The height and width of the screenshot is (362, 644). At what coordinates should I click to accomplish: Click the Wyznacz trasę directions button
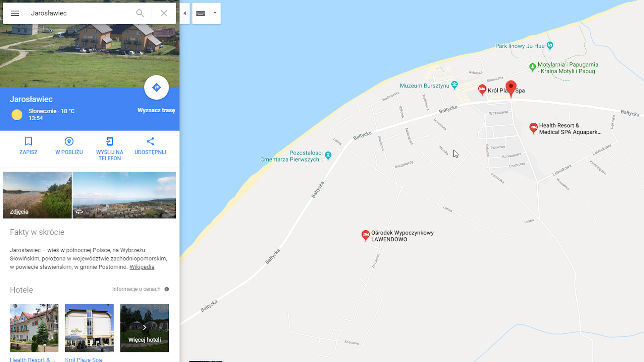[x=156, y=87]
